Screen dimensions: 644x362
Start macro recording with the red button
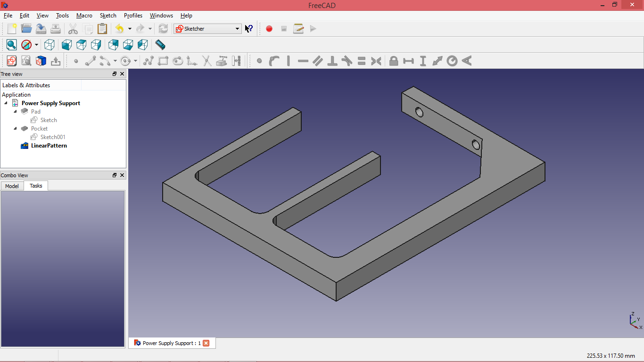point(269,29)
